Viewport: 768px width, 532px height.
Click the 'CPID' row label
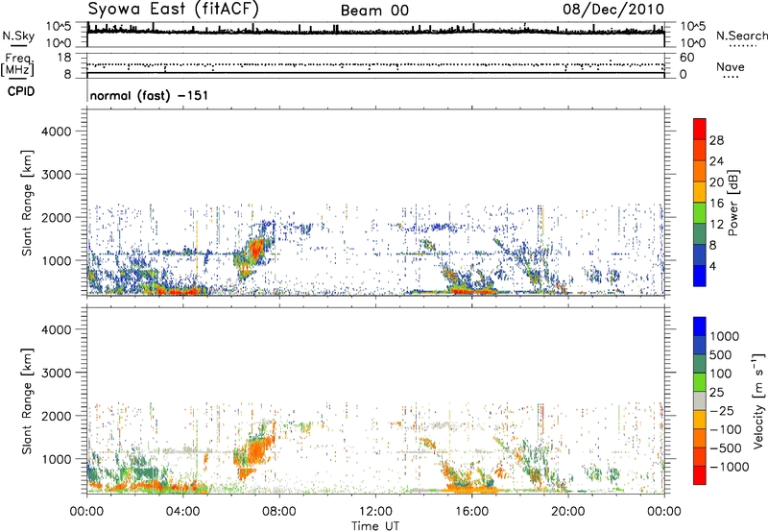click(20, 91)
